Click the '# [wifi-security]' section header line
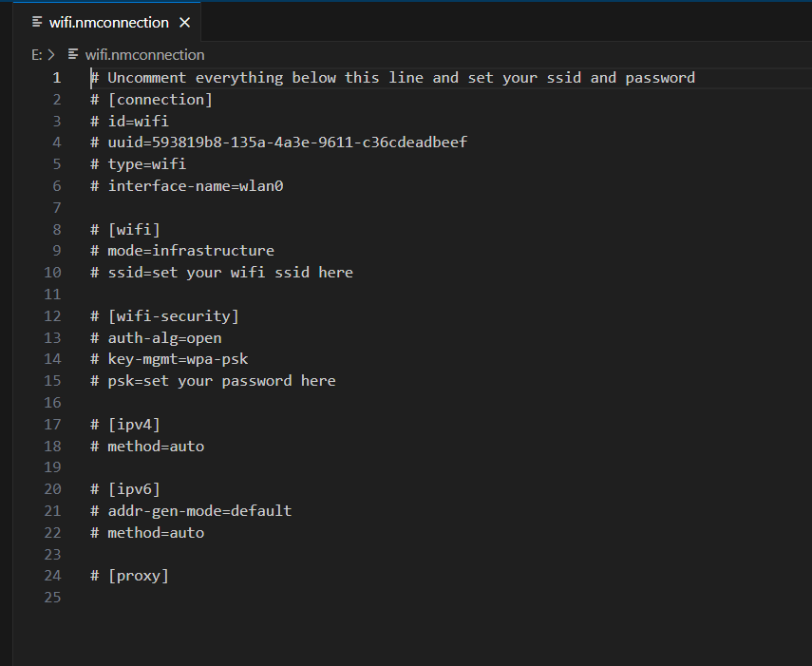The height and width of the screenshot is (666, 812). coord(165,316)
